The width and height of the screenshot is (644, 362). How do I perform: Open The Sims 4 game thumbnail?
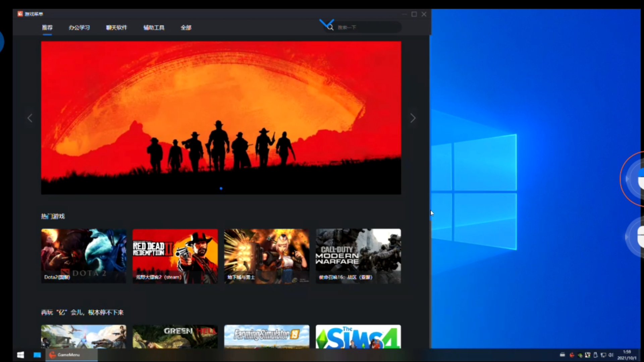358,337
